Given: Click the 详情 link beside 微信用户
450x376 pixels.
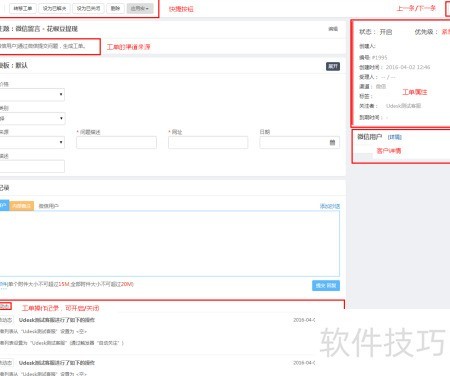Looking at the screenshot, I should click(x=395, y=137).
